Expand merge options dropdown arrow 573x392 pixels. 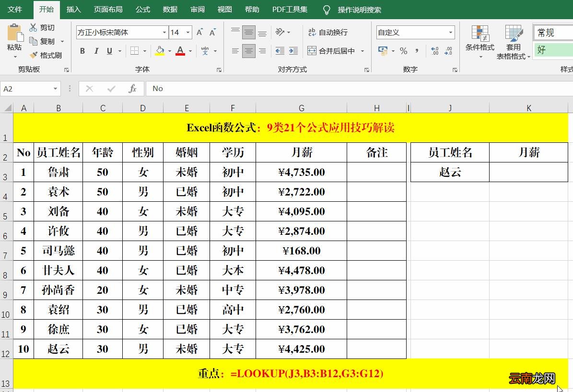363,51
